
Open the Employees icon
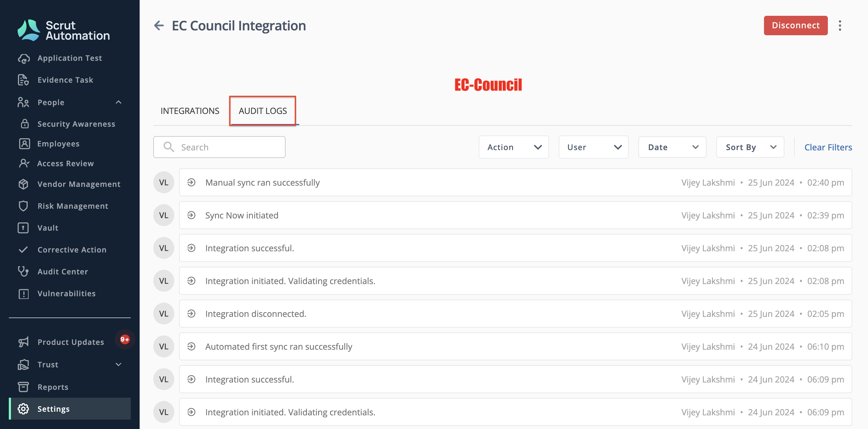pyautogui.click(x=24, y=143)
